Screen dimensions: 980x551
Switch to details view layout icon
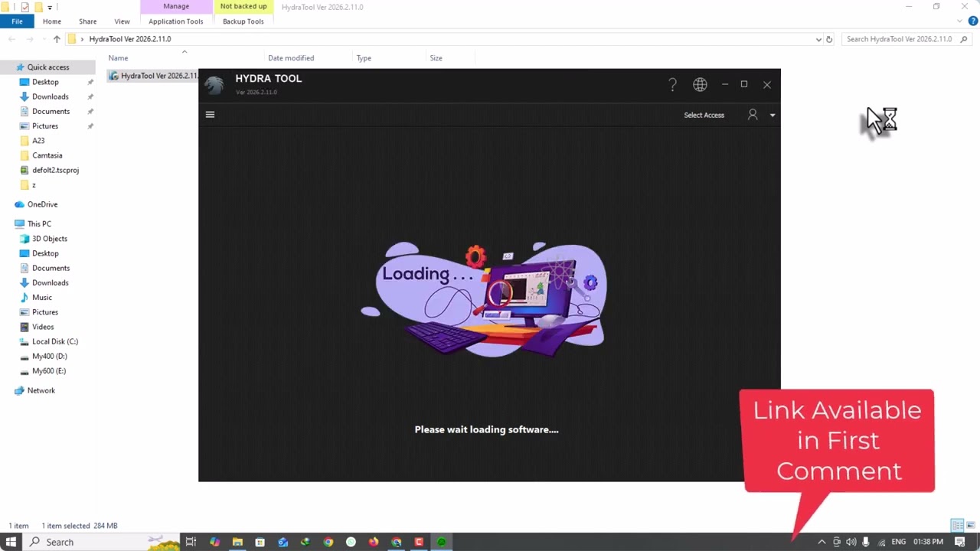tap(957, 526)
